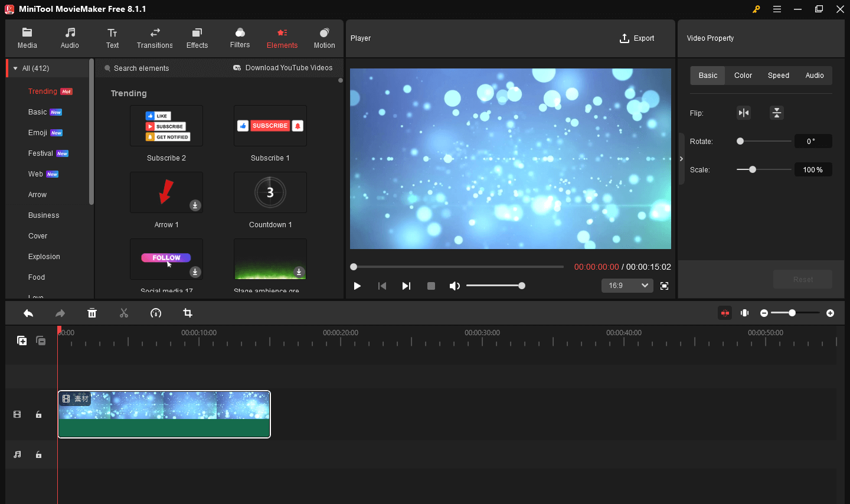Open Download YouTube Videos
The width and height of the screenshot is (850, 504).
283,68
